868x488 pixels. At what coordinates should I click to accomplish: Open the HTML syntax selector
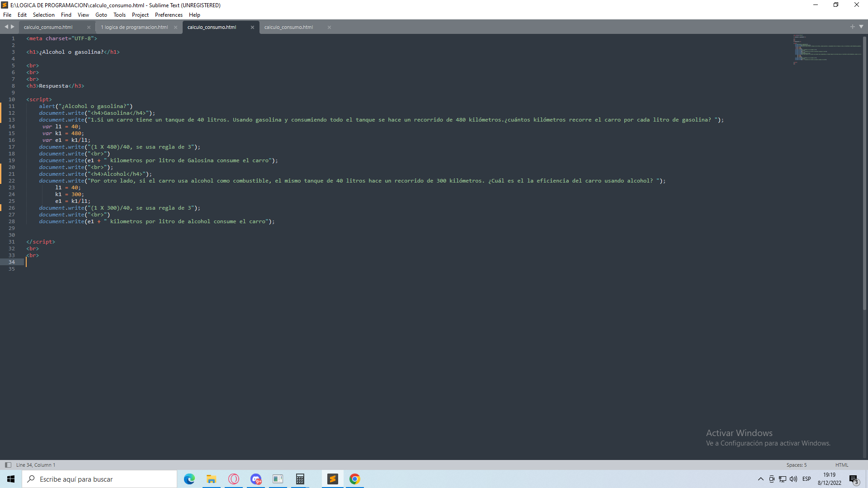pos(841,465)
